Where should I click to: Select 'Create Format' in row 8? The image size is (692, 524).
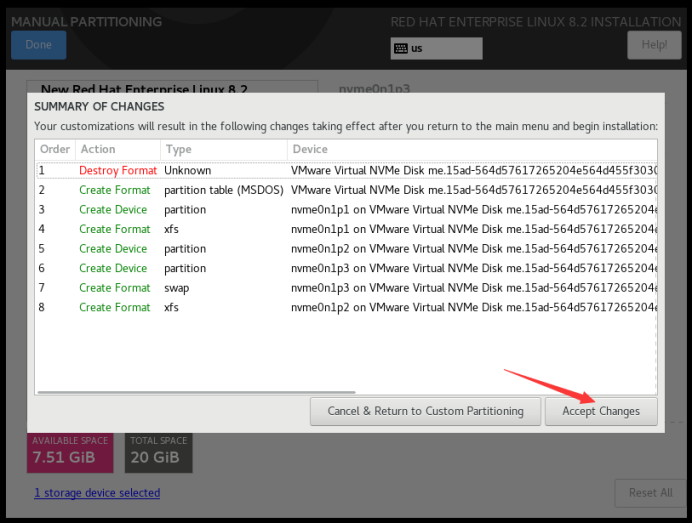point(115,307)
